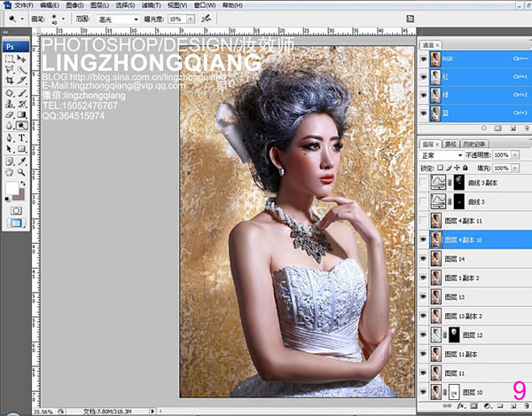
Task: Select the Gradient tool
Action: pyautogui.click(x=21, y=114)
